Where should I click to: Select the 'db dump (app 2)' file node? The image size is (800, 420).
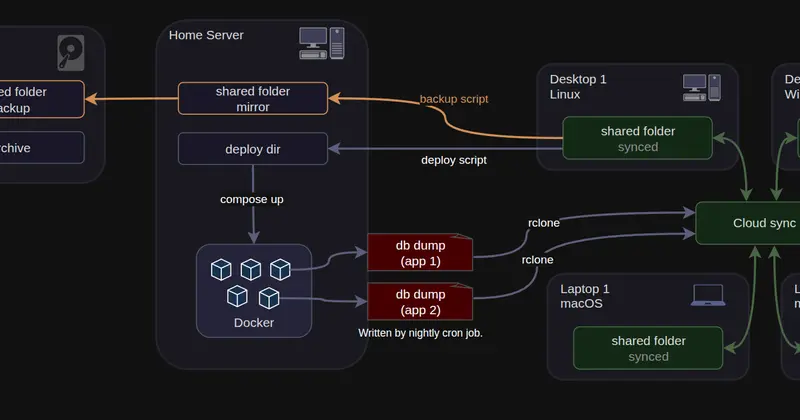[420, 302]
